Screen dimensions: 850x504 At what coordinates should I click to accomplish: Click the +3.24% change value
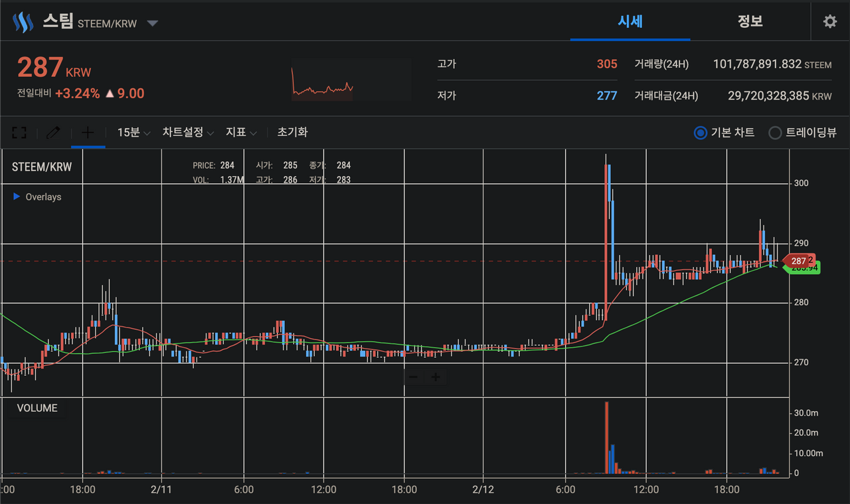coord(78,94)
